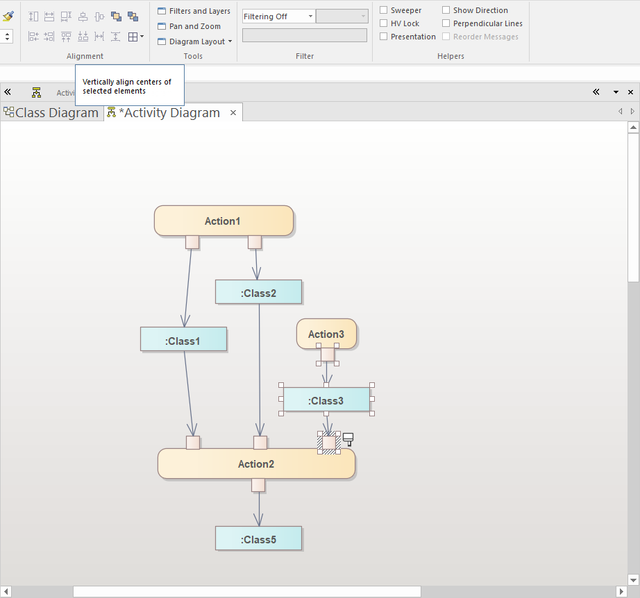Click the space evenly vertically icon
640x598 pixels.
(x=116, y=37)
